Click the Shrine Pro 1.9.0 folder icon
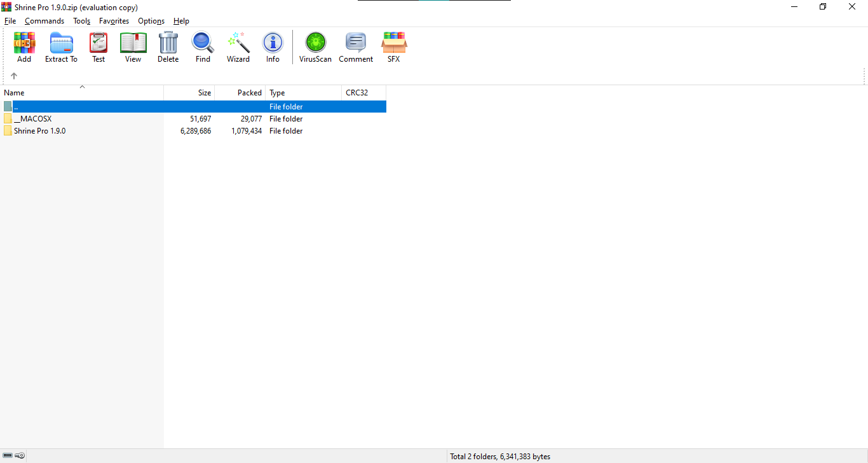Image resolution: width=868 pixels, height=463 pixels. 8,131
